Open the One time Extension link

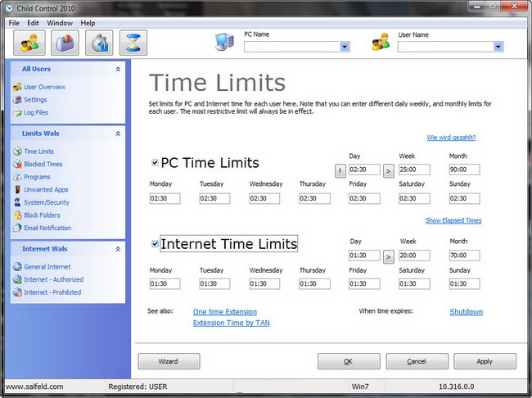[224, 312]
